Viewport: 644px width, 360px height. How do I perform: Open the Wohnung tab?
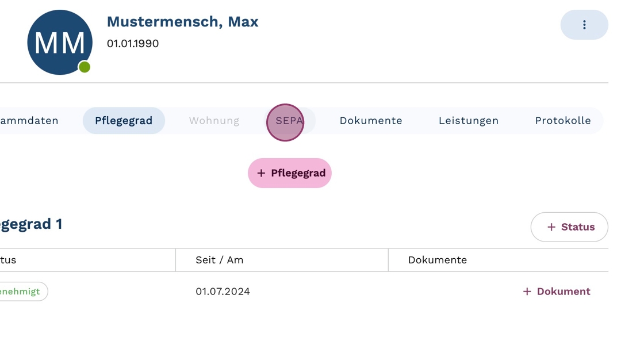(214, 121)
